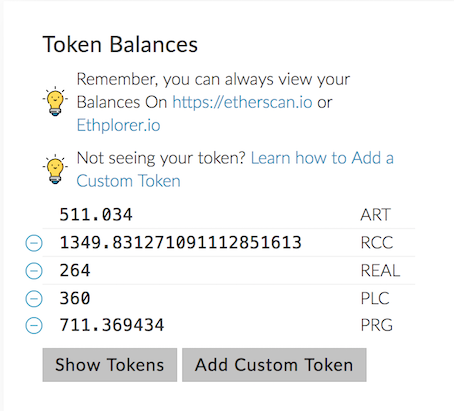This screenshot has height=411, width=454.
Task: Open the Ethplorer.io link
Action: tap(118, 125)
